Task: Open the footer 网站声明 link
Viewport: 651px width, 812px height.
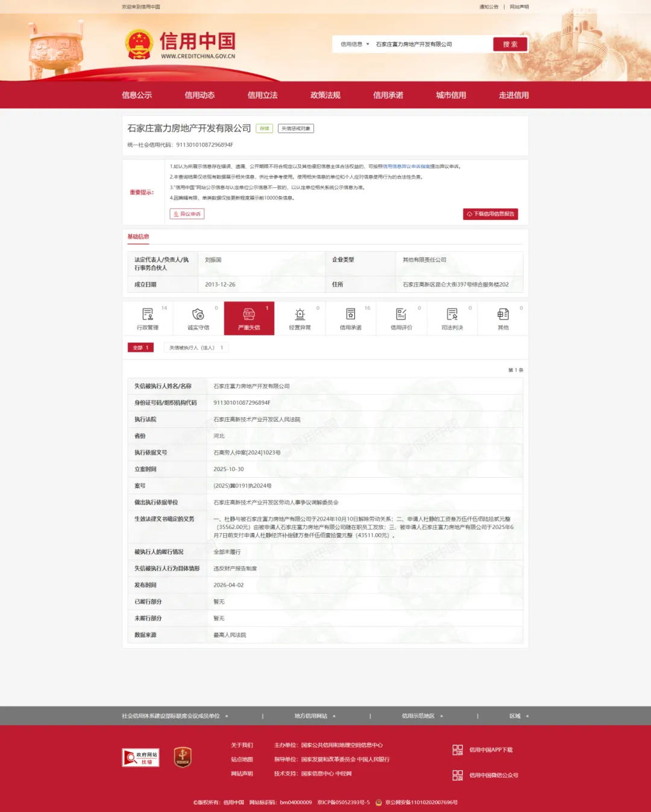Action: click(242, 774)
